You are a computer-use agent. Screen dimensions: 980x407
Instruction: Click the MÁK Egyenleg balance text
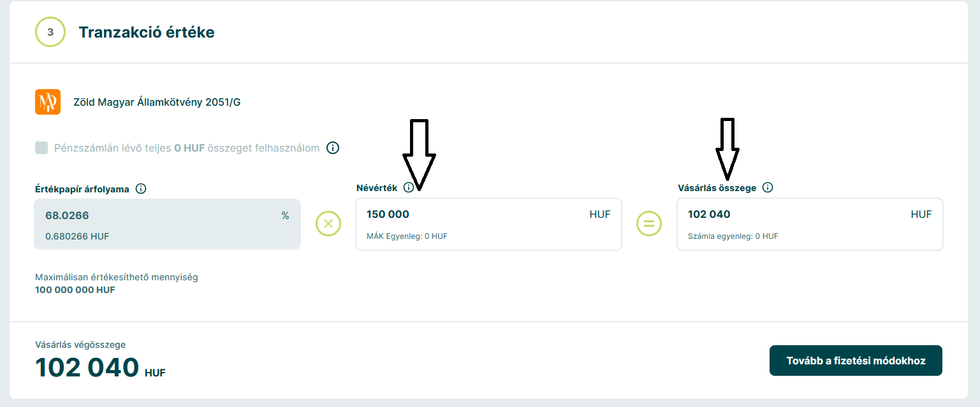(x=407, y=236)
